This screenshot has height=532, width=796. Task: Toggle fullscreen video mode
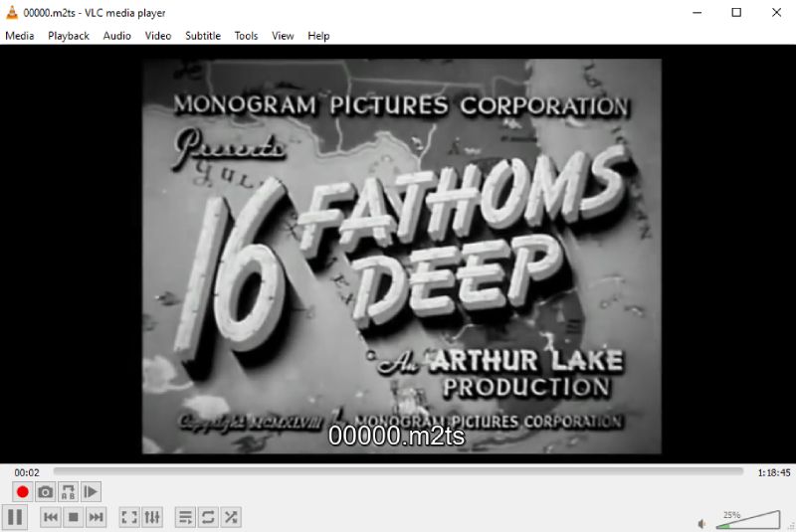(x=129, y=517)
